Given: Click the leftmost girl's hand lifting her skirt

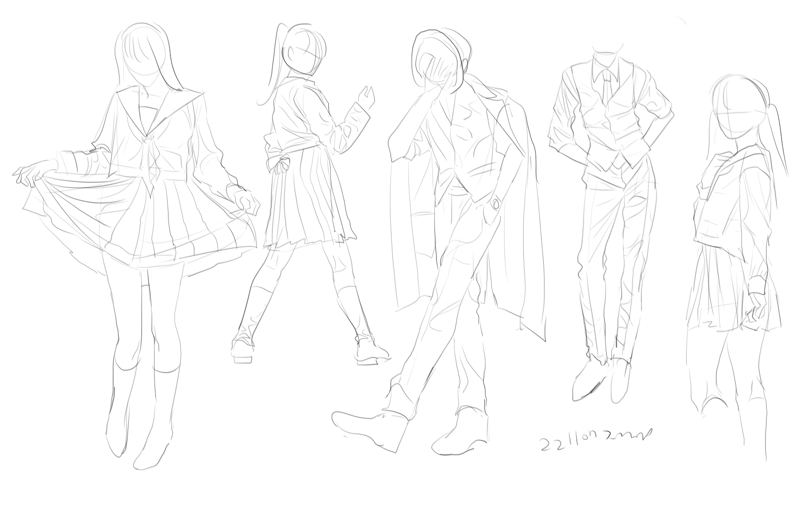Looking at the screenshot, I should point(30,174).
